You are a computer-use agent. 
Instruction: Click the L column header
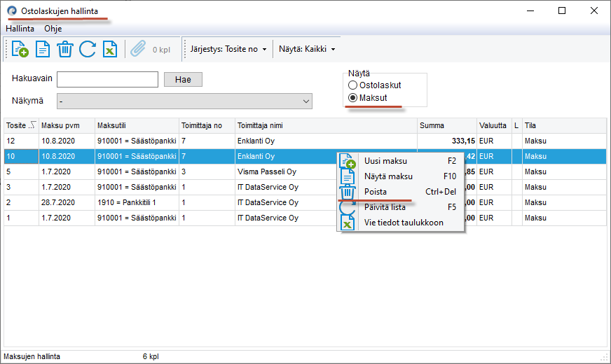[x=516, y=125]
